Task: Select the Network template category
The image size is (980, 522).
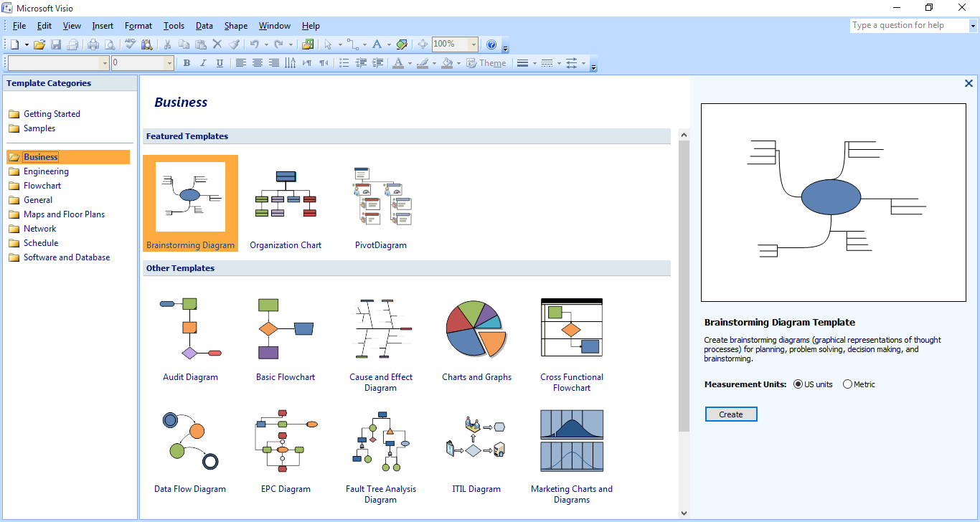Action: (32, 229)
